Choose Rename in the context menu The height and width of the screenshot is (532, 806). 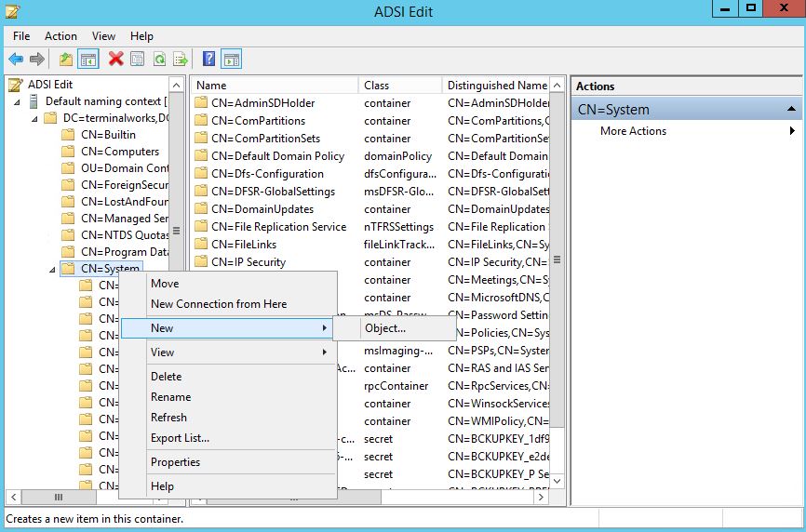pyautogui.click(x=228, y=397)
